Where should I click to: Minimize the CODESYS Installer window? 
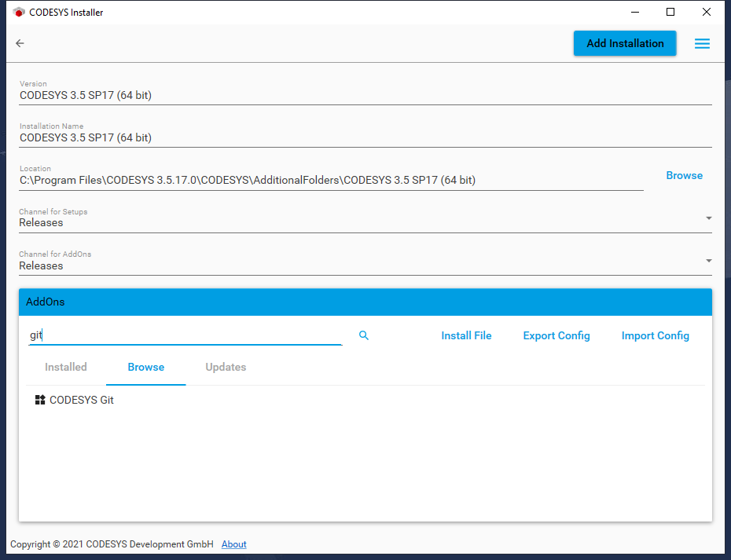point(634,12)
